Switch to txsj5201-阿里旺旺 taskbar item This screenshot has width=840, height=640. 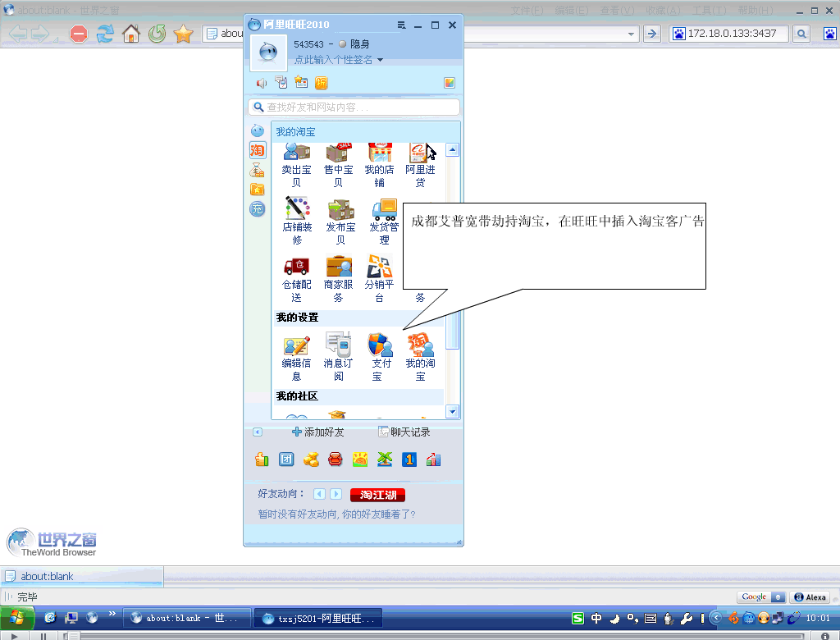(318, 619)
